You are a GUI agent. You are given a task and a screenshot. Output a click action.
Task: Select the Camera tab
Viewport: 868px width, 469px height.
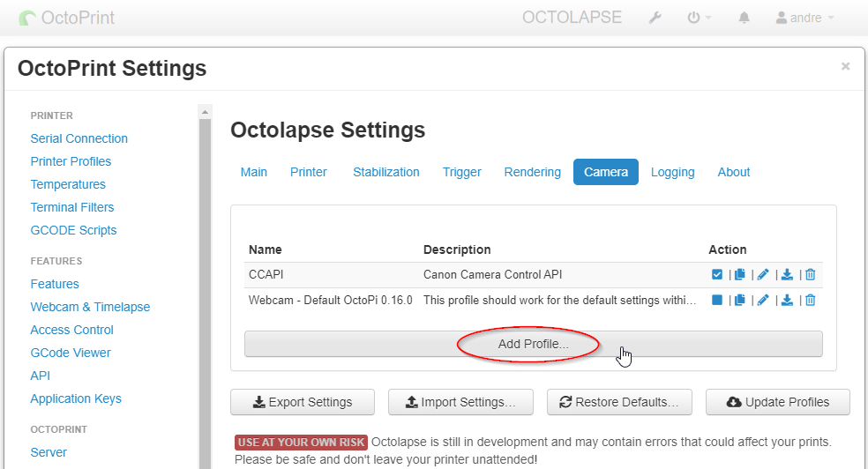606,172
